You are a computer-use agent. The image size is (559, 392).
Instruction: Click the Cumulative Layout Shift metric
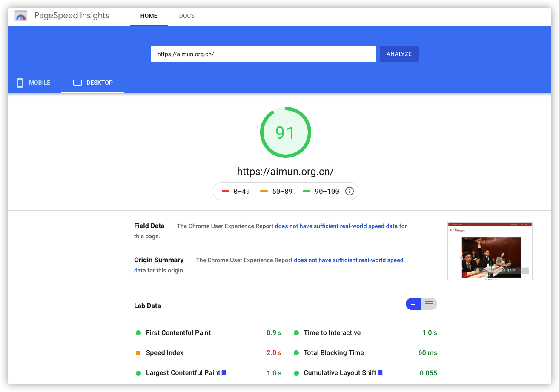click(365, 373)
